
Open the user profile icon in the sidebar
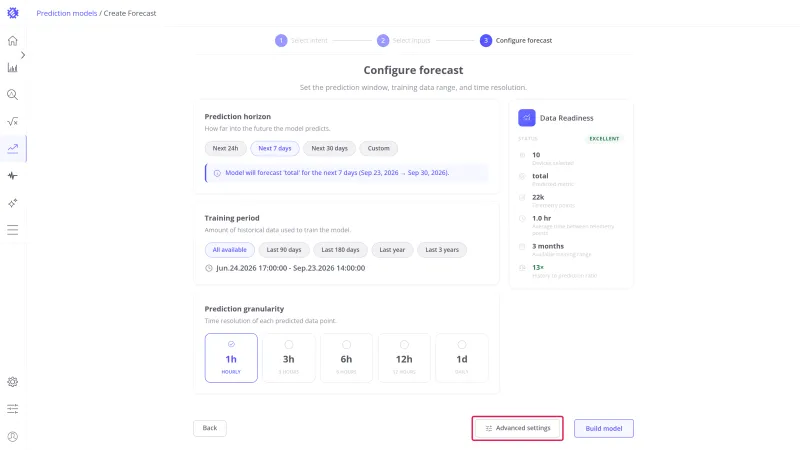(13, 436)
